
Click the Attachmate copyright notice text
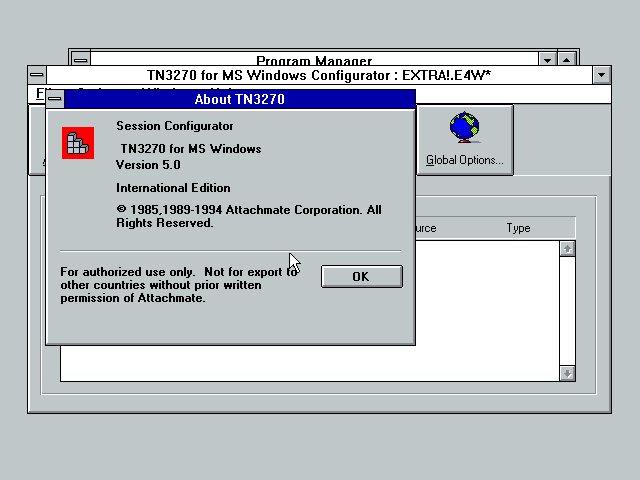point(249,216)
